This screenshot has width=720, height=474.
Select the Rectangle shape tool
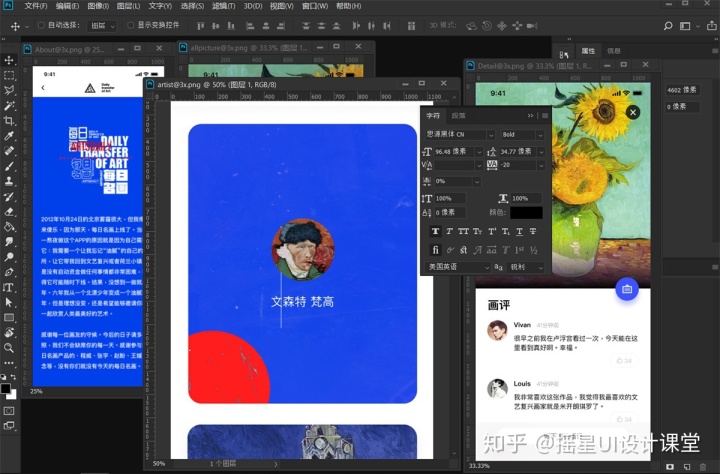9,317
